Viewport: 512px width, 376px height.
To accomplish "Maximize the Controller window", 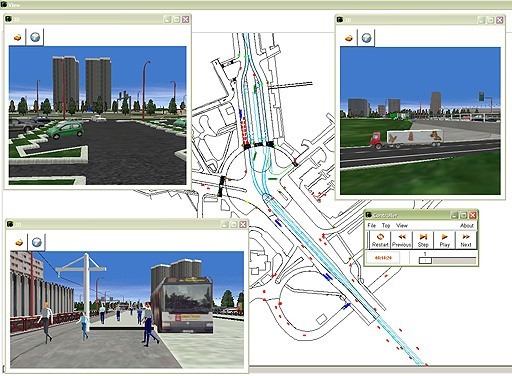I will [464, 215].
